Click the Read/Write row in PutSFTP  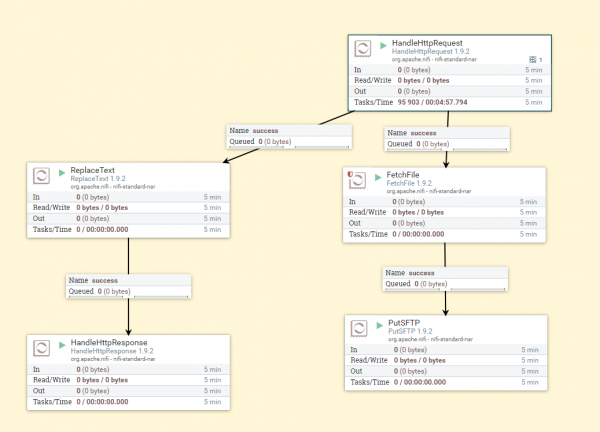click(x=447, y=360)
